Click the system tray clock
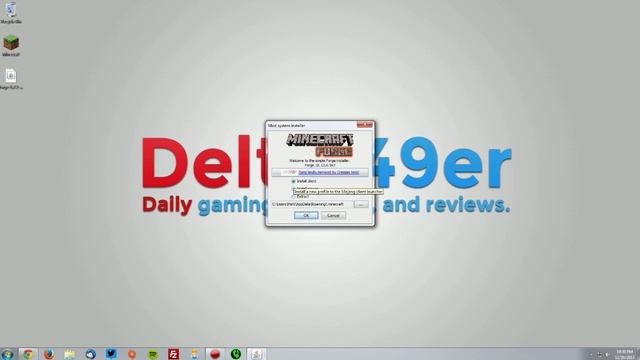 point(625,354)
